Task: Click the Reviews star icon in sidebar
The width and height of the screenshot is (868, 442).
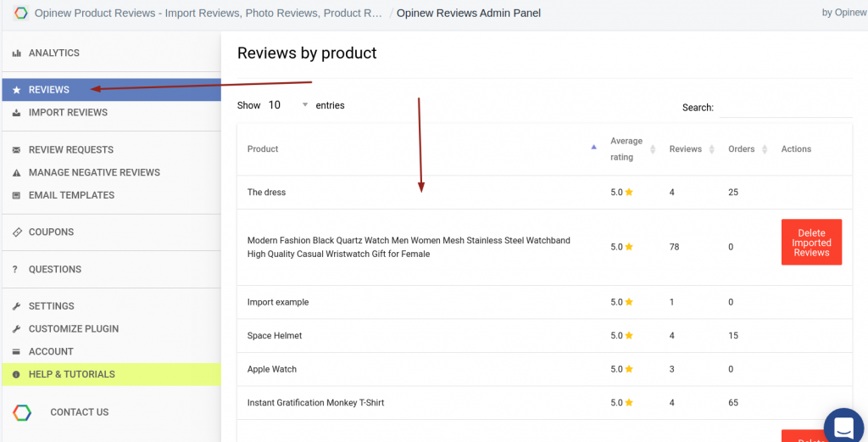Action: click(x=17, y=90)
